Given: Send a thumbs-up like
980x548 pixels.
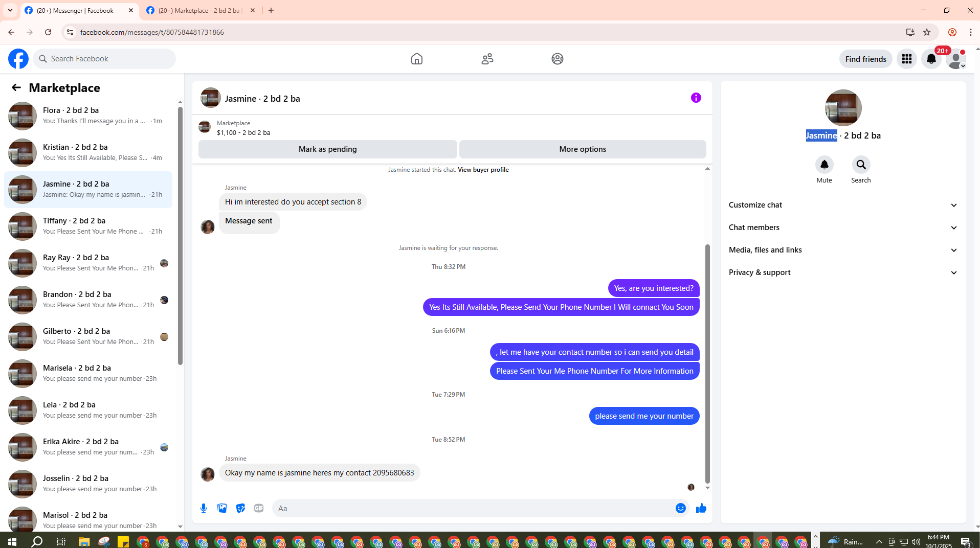Looking at the screenshot, I should [701, 508].
